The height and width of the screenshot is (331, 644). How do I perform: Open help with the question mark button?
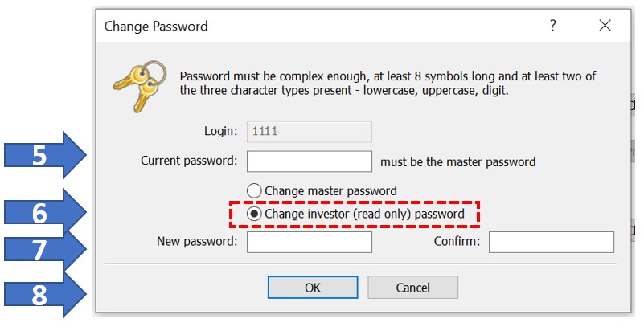tap(553, 26)
